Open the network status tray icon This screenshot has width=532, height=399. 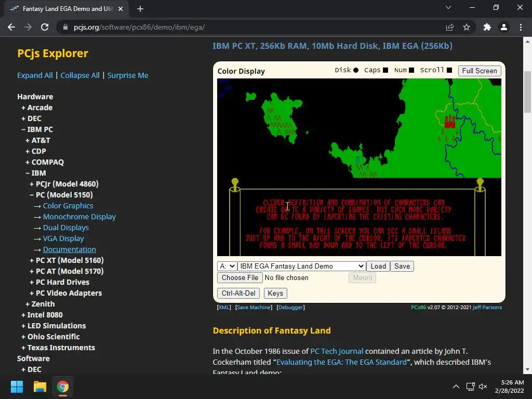tap(470, 387)
